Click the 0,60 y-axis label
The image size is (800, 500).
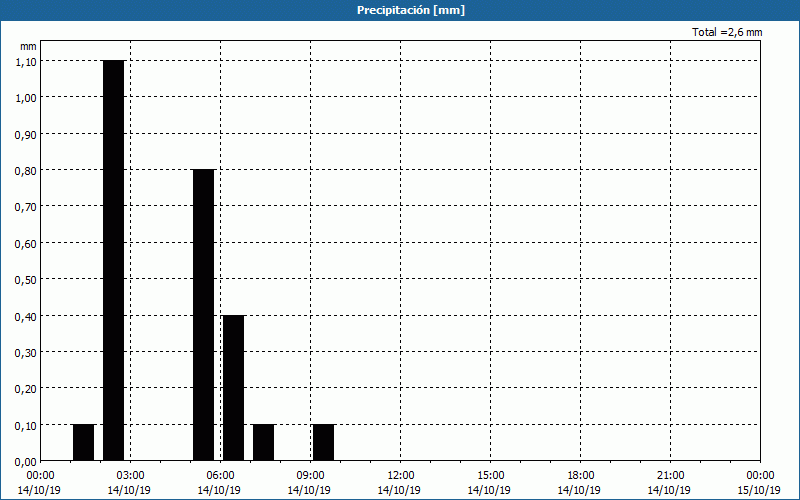coord(26,243)
